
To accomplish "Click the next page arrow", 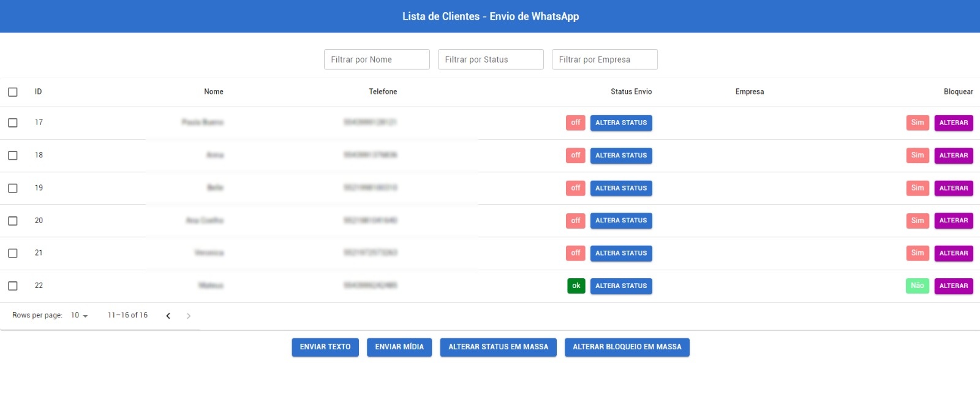I will [x=189, y=316].
